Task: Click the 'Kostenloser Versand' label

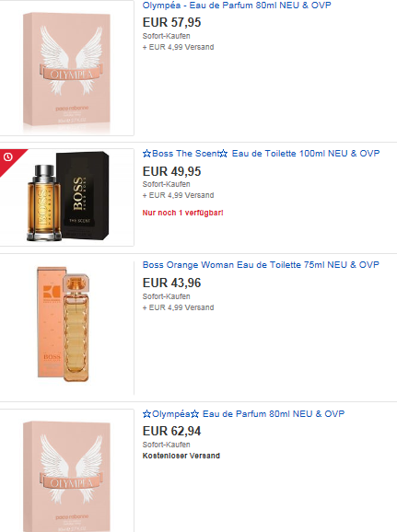Action: 181,456
